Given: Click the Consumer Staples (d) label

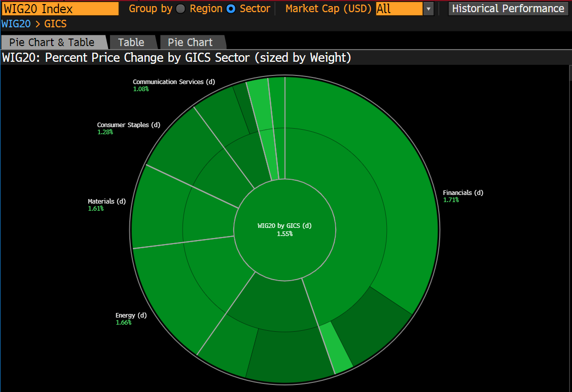Looking at the screenshot, I should tap(128, 125).
